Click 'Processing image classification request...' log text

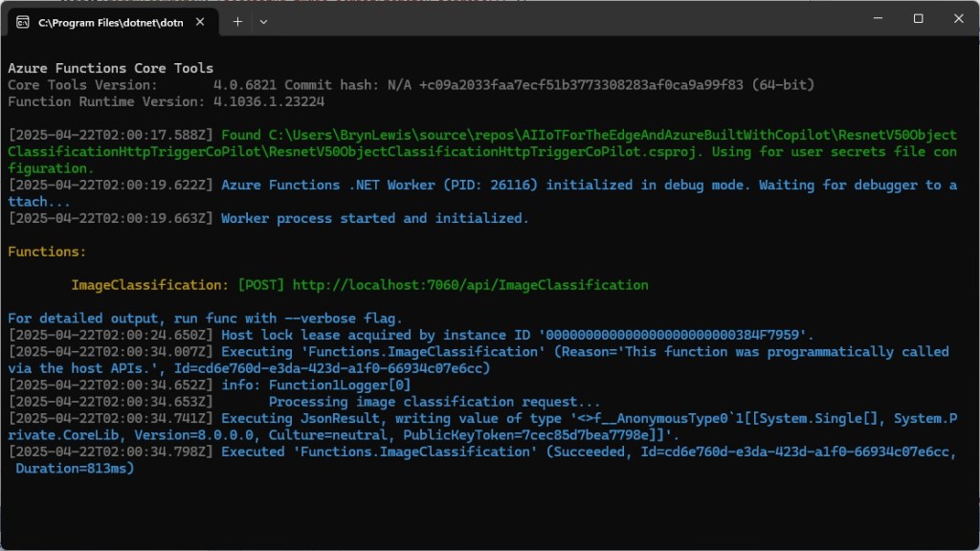coord(434,402)
